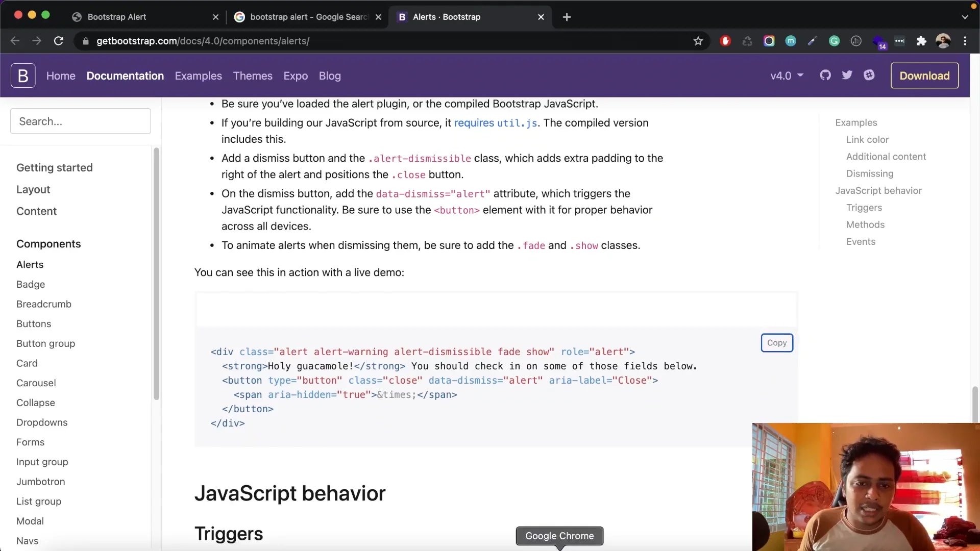The image size is (980, 551).
Task: Open the Badge docs page in sidebar
Action: (x=31, y=284)
